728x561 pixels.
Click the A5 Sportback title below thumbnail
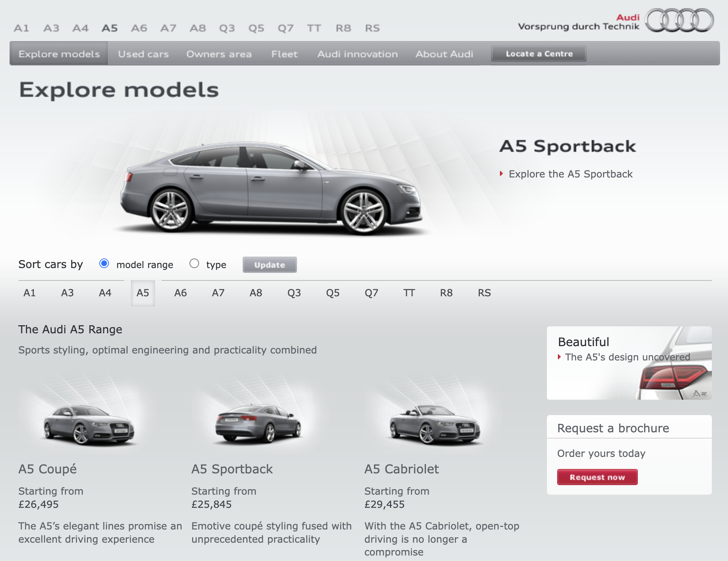(232, 469)
